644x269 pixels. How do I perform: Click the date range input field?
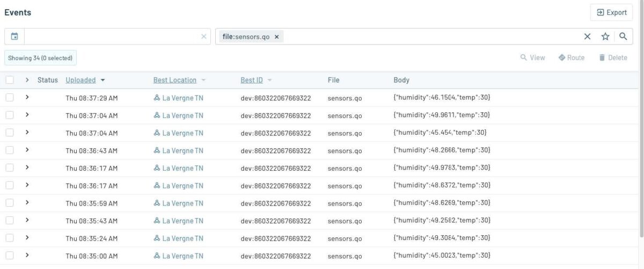(112, 37)
